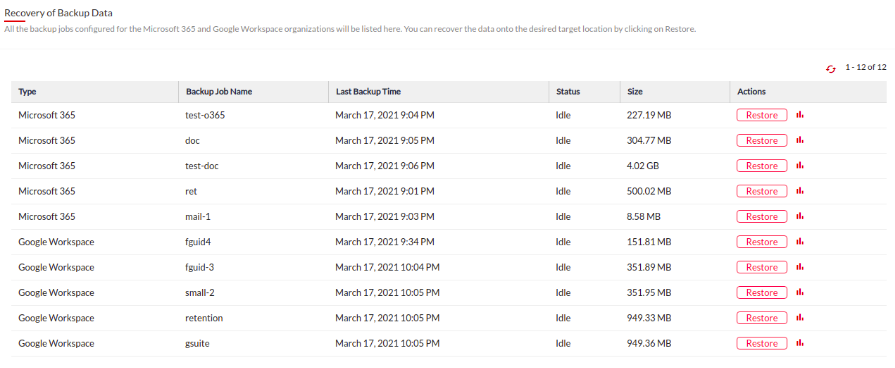View the statistics icon for gsuite

click(x=800, y=343)
